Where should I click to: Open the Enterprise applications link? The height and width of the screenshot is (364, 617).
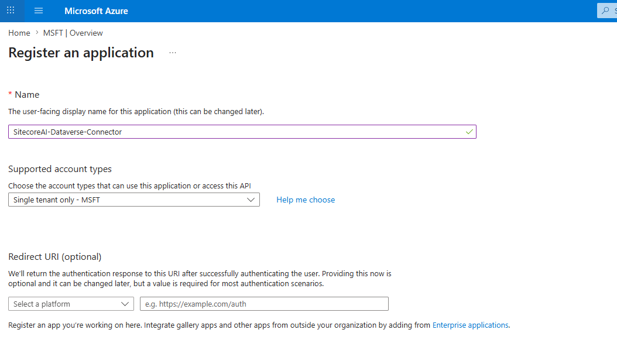[x=470, y=325]
